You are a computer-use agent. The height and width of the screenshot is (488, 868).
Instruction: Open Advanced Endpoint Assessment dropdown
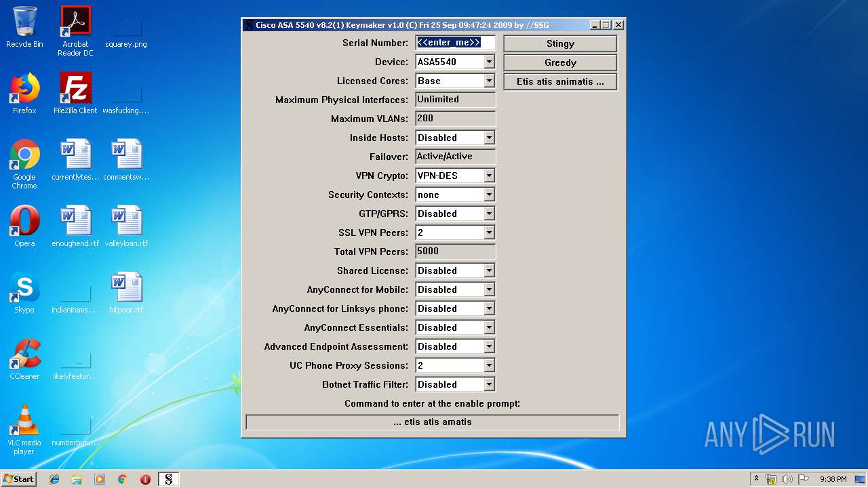[489, 346]
